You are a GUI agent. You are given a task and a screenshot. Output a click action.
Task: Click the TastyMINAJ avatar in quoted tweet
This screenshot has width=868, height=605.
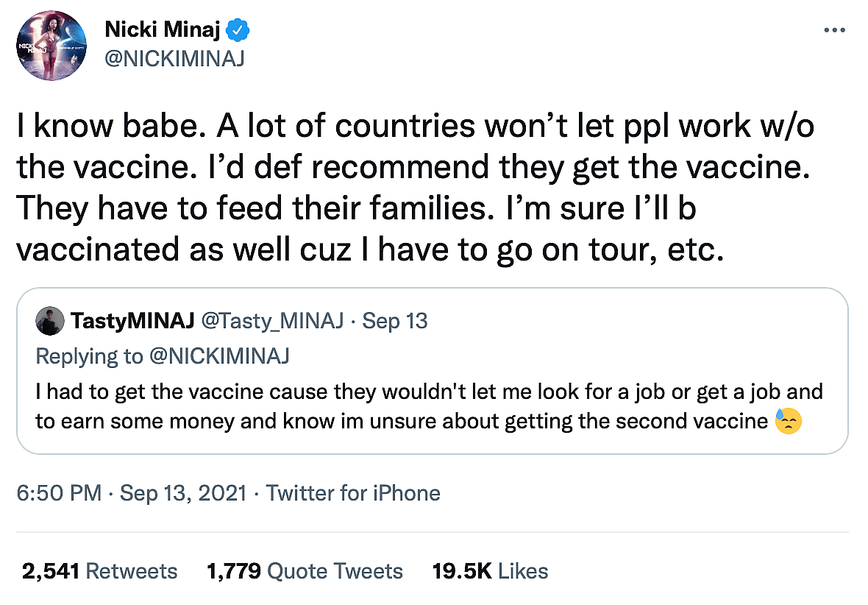49,322
